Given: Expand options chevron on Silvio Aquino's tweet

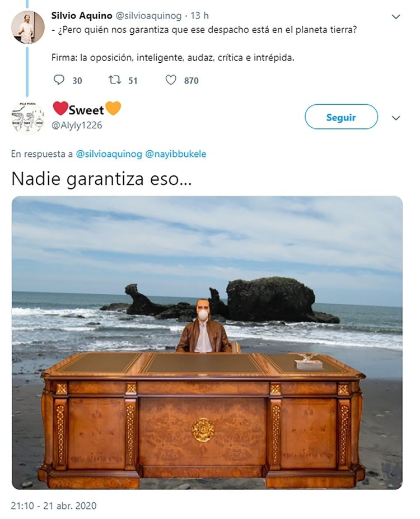Looking at the screenshot, I should click(x=396, y=17).
